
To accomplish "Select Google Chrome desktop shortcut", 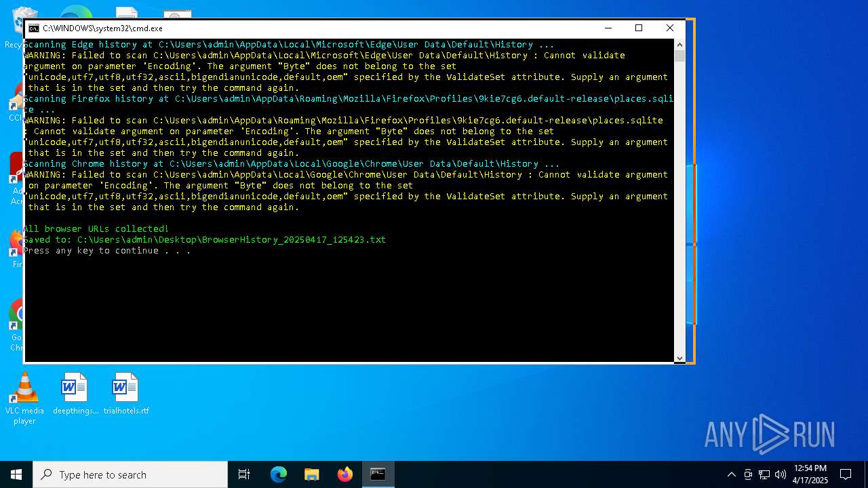I will (16, 325).
